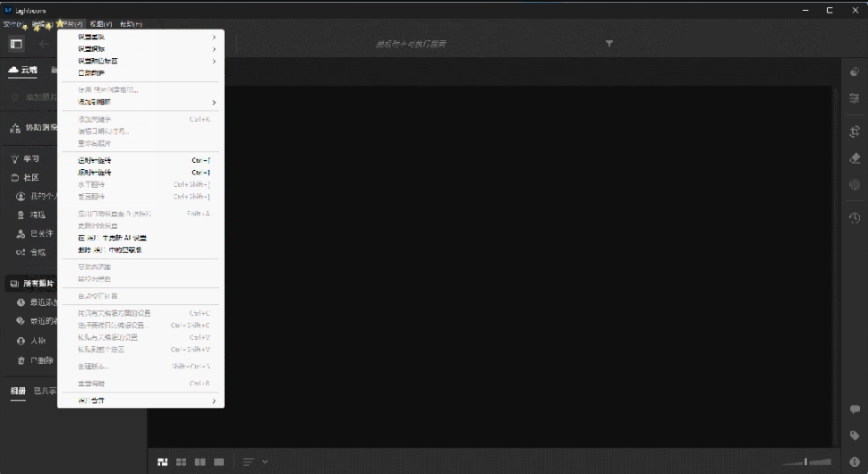Switch to compare view
Viewport: 868px width, 474px height.
click(x=200, y=461)
